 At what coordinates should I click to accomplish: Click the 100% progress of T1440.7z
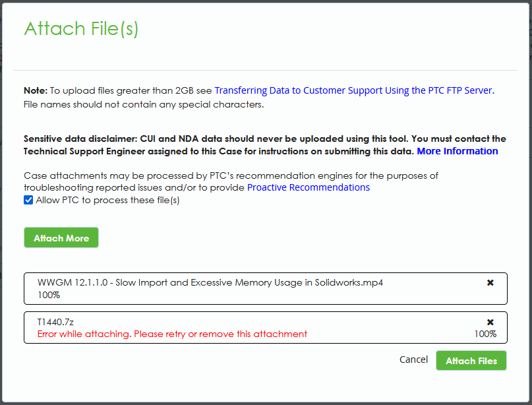tap(485, 334)
